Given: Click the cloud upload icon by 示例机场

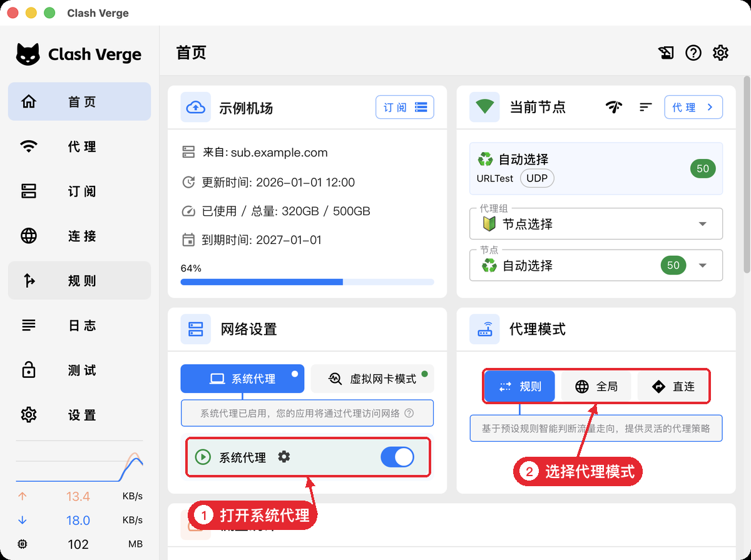Looking at the screenshot, I should coord(196,108).
